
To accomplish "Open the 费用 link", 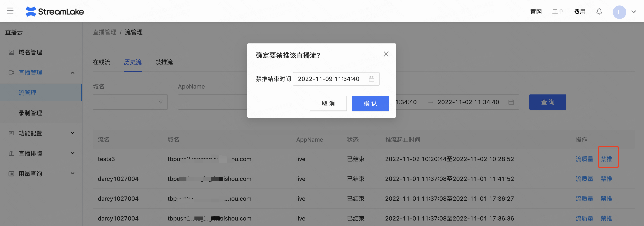I will click(580, 12).
